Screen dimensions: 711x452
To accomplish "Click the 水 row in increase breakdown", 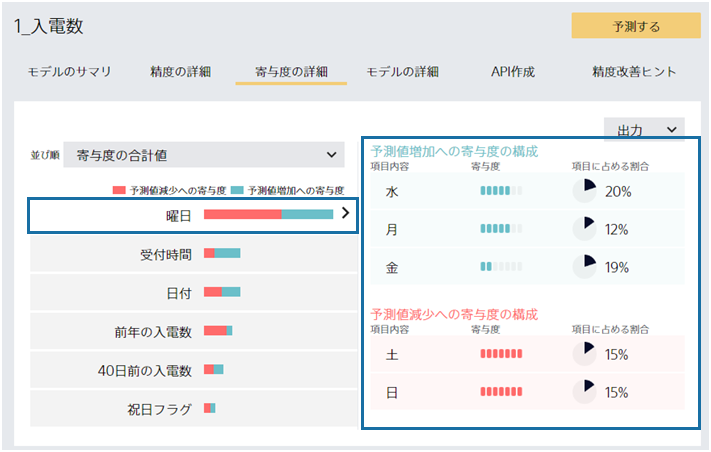I will pos(527,190).
